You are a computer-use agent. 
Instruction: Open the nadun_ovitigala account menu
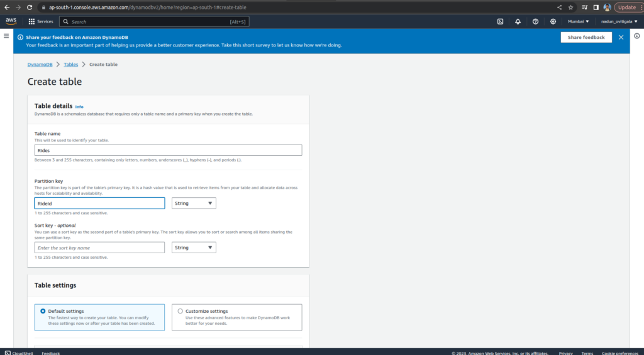(619, 21)
